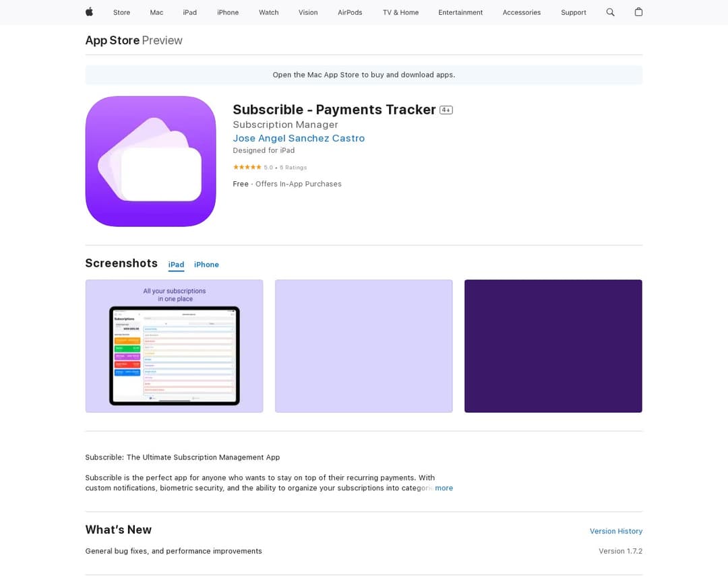This screenshot has height=582, width=728.
Task: Click the App Store heading link
Action: (113, 40)
